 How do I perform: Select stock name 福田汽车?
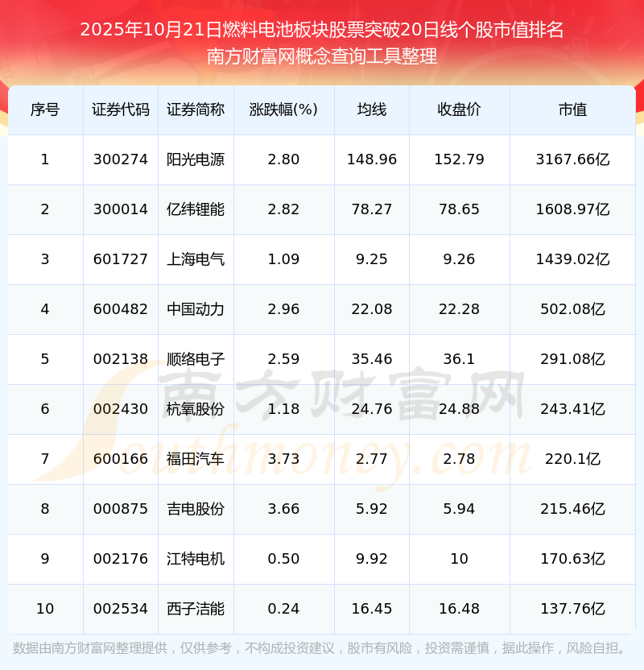click(x=196, y=459)
